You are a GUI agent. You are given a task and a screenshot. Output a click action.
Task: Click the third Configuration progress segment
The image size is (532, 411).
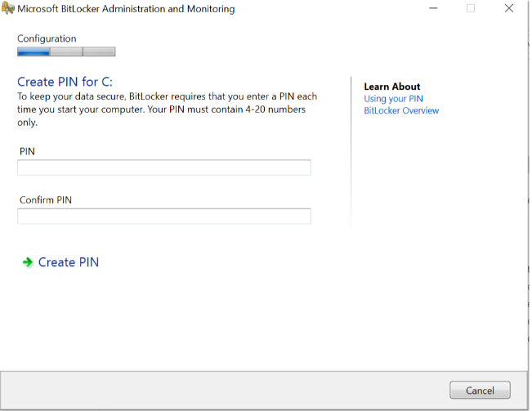tap(99, 51)
